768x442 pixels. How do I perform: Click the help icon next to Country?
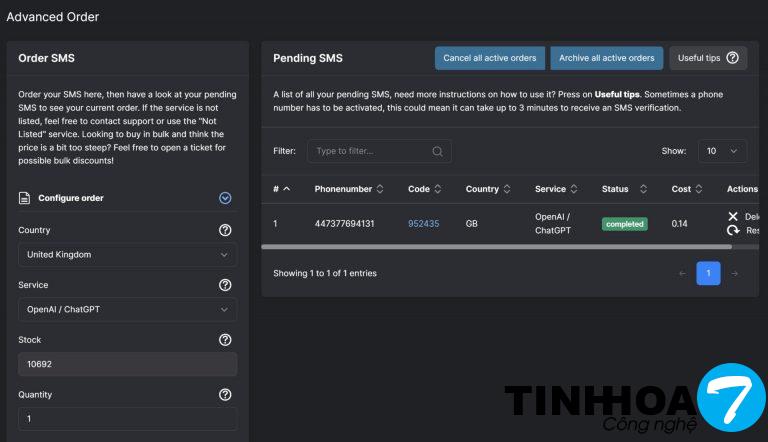coord(225,230)
